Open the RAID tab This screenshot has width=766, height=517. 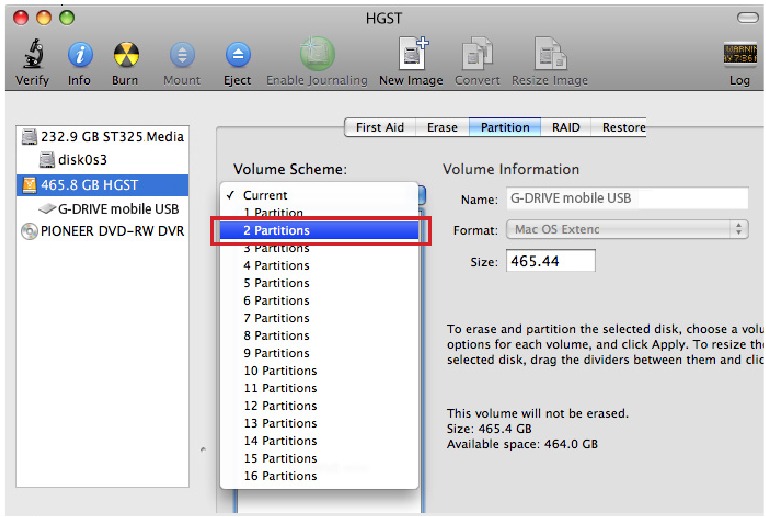point(565,128)
